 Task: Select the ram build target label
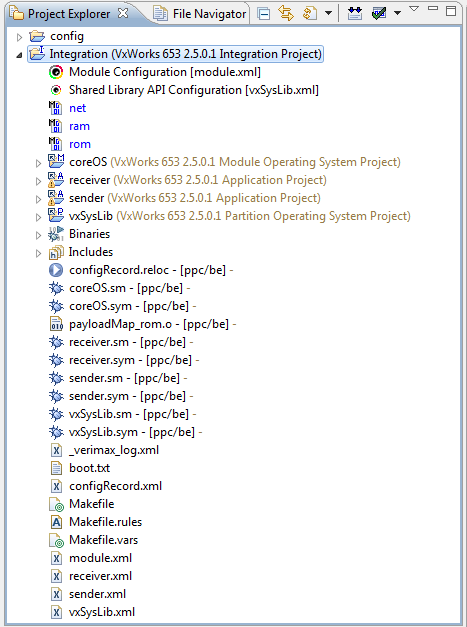pyautogui.click(x=79, y=126)
